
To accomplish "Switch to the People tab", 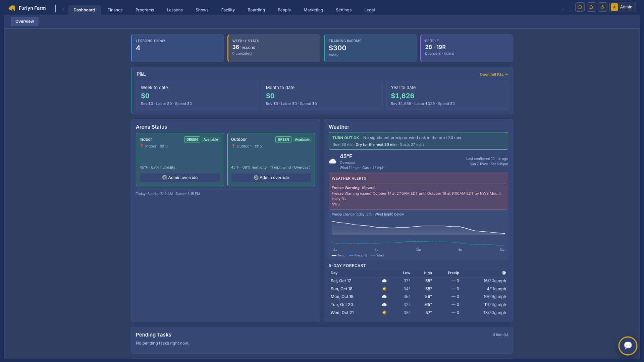I will click(284, 10).
